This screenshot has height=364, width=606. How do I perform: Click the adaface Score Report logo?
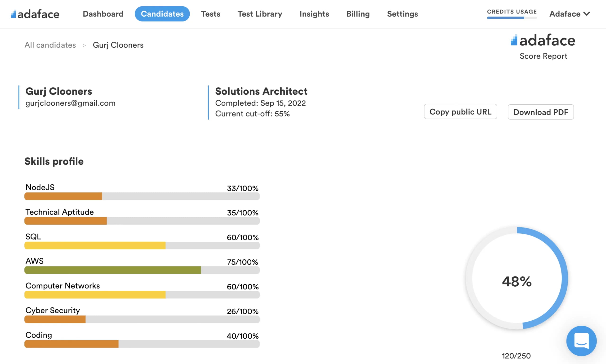pyautogui.click(x=543, y=40)
